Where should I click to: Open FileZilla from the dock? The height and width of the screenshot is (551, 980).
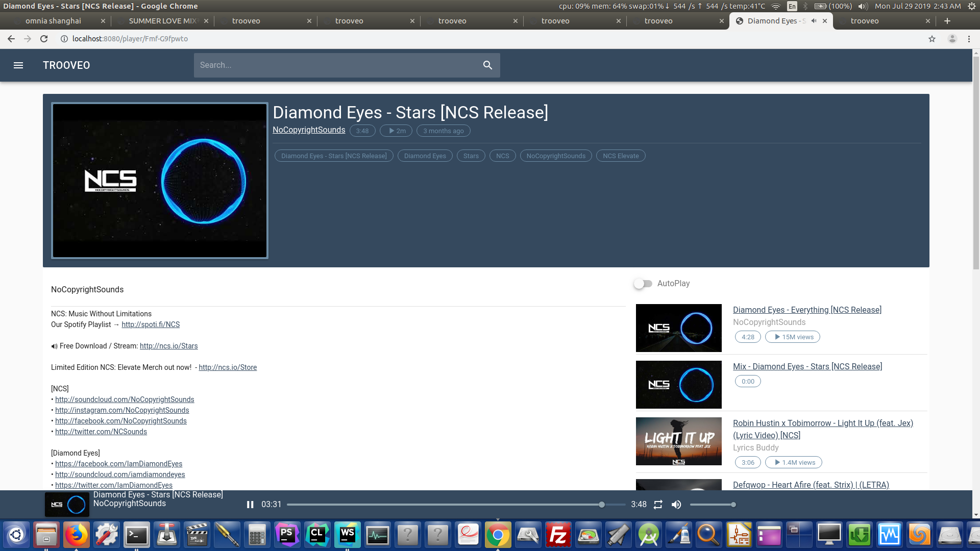click(x=558, y=535)
